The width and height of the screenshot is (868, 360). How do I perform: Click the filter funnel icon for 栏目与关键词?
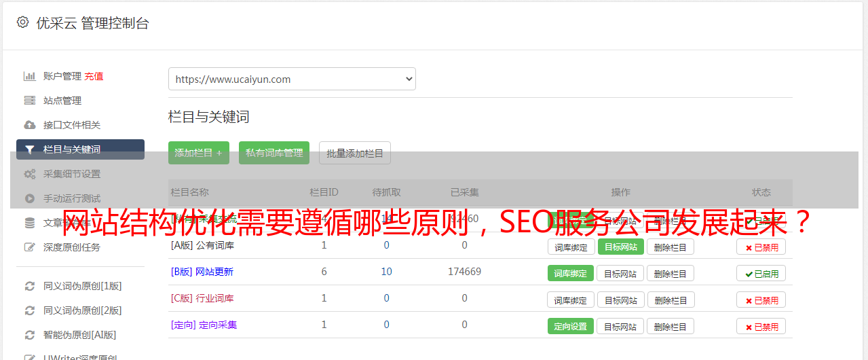point(30,149)
